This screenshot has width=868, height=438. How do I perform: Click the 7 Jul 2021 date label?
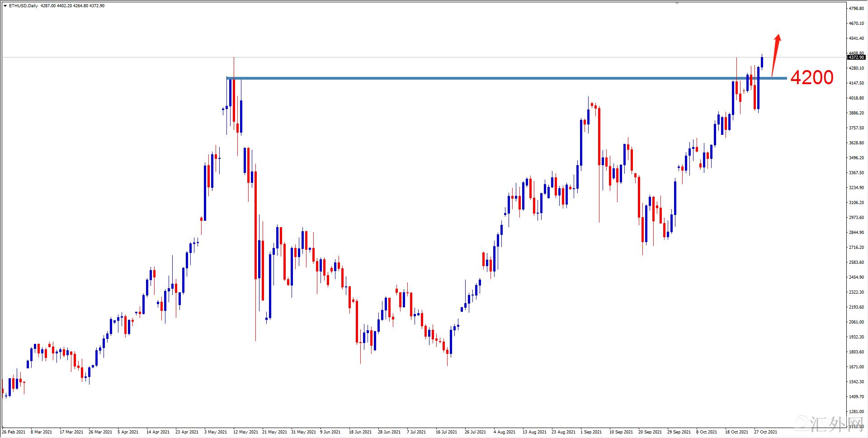417,432
